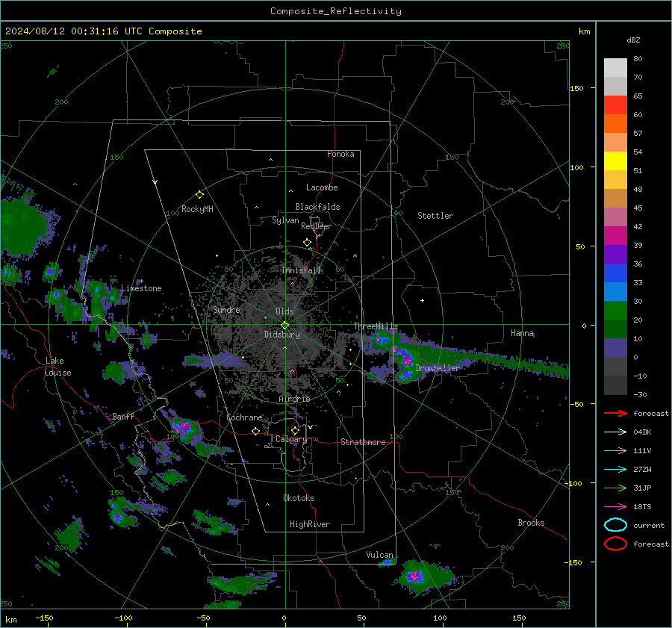Viewport: 672px width, 628px height.
Task: Click the Drumheller map label
Action: pos(438,368)
